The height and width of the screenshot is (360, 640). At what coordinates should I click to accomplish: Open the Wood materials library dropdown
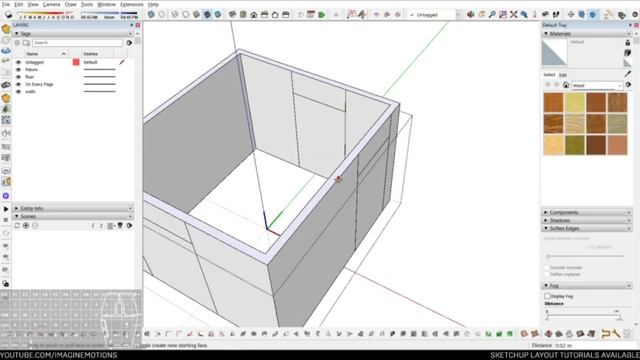[x=597, y=85]
